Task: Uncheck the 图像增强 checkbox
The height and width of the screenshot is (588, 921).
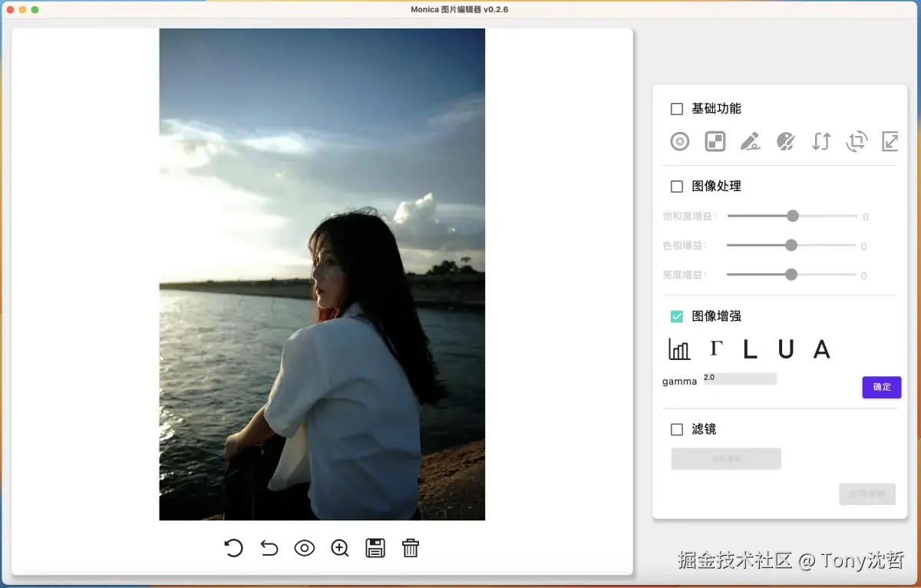Action: [x=676, y=315]
